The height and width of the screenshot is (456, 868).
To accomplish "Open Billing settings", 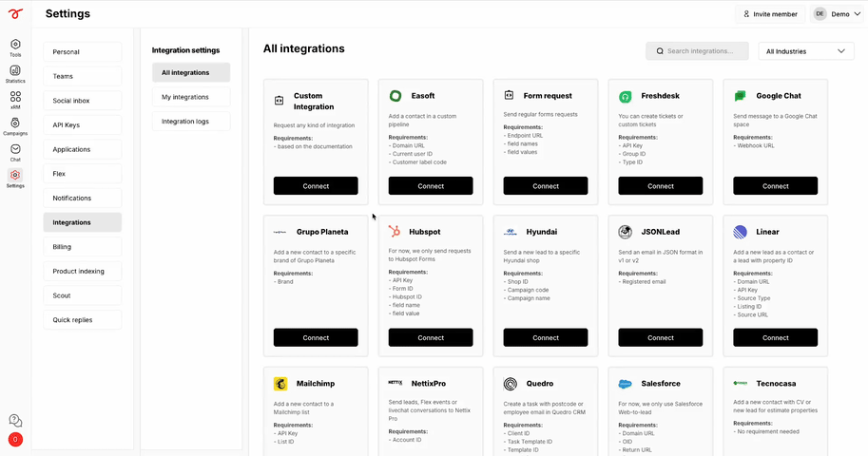I will click(83, 247).
